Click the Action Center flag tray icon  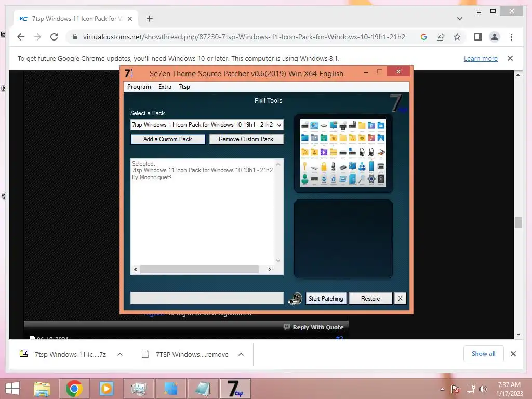pyautogui.click(x=455, y=389)
